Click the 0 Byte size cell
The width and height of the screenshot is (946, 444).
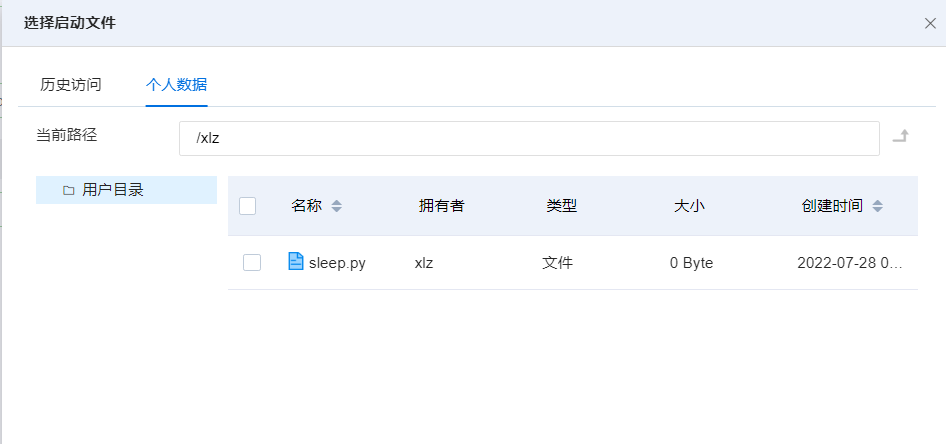click(x=691, y=263)
